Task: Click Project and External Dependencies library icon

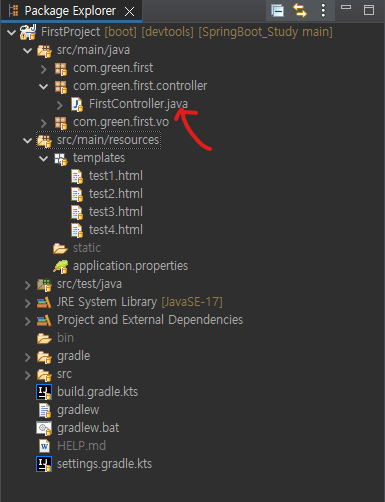Action: 44,321
